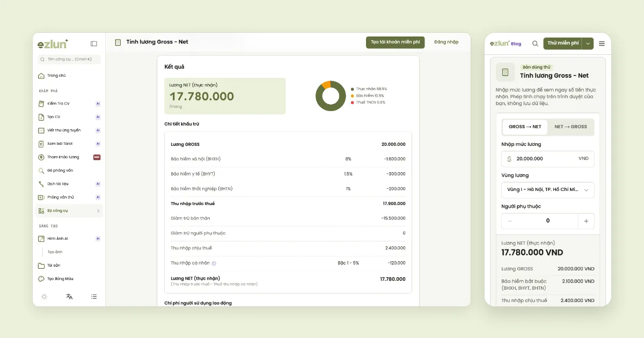Collapse the sidebar in the ezlun desktop window
Viewport: 644px width, 338px height.
(x=94, y=43)
